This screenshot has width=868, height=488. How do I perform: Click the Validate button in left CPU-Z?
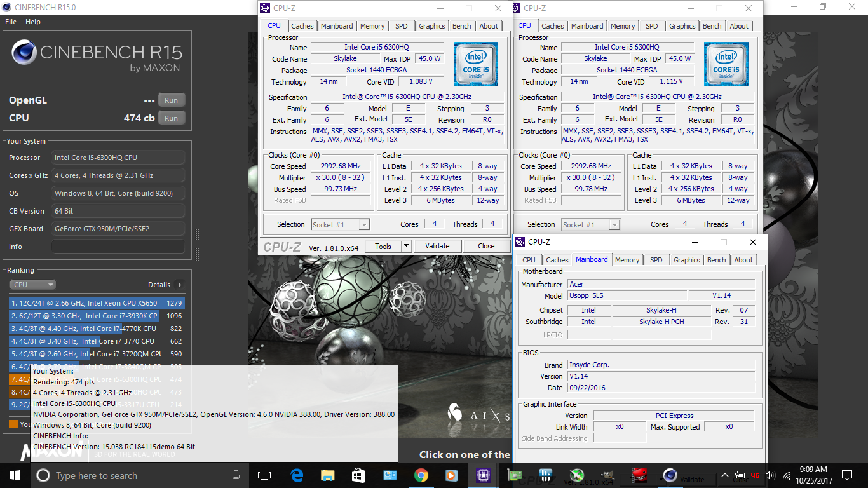coord(437,246)
